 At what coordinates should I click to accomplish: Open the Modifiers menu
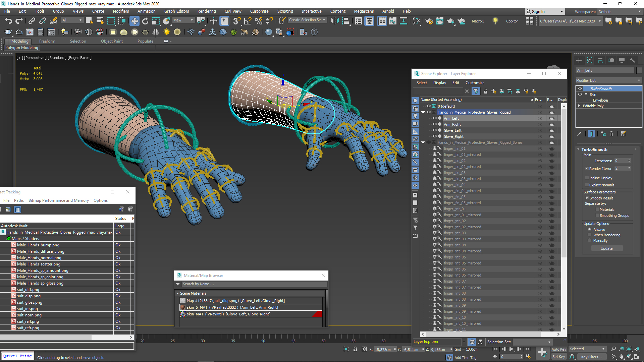pos(121,11)
